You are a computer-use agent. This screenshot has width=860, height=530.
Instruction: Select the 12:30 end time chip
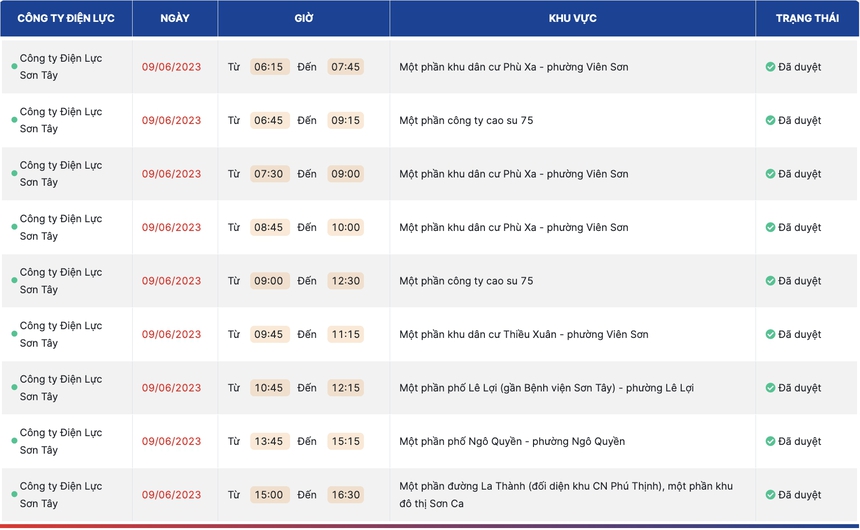tap(345, 281)
